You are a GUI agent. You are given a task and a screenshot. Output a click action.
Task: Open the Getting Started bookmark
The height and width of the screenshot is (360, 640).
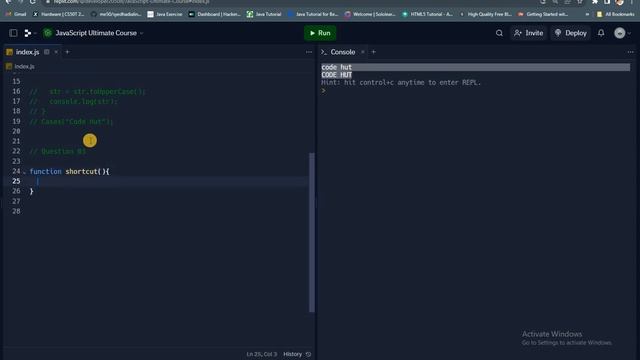(543, 14)
